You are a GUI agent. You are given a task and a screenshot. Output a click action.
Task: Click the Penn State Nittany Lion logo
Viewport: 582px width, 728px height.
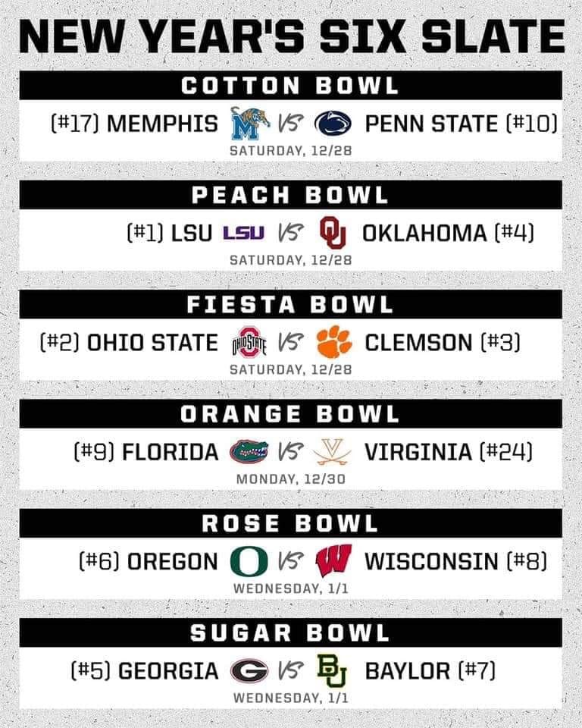click(x=333, y=124)
